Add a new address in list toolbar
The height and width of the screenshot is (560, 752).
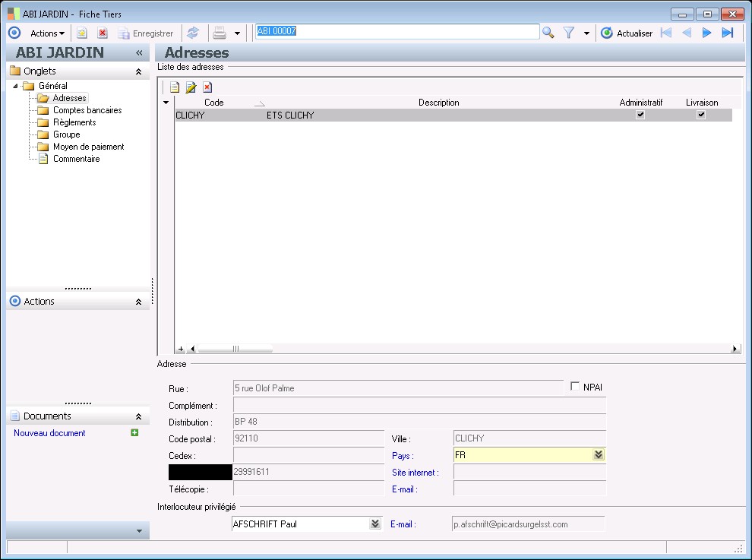click(175, 87)
